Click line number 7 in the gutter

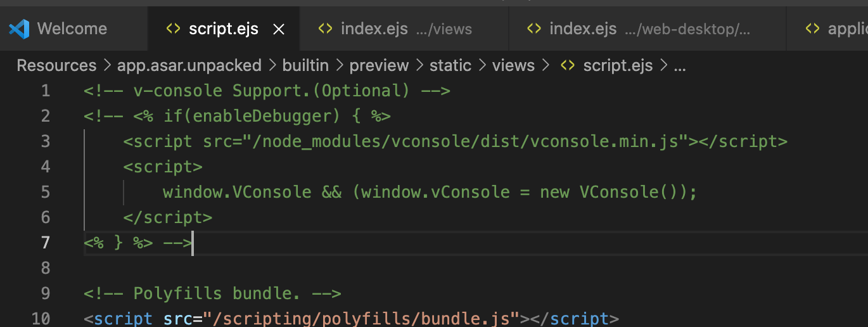[45, 243]
